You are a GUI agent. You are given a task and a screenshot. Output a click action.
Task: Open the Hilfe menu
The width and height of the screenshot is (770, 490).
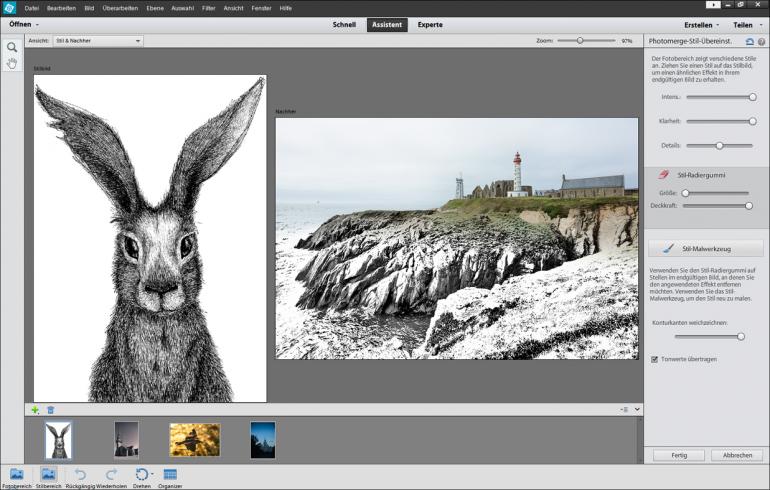pyautogui.click(x=286, y=8)
